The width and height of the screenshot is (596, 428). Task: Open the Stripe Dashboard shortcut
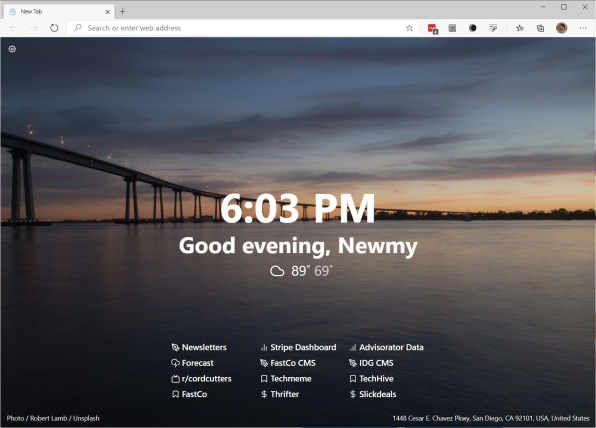tap(298, 347)
